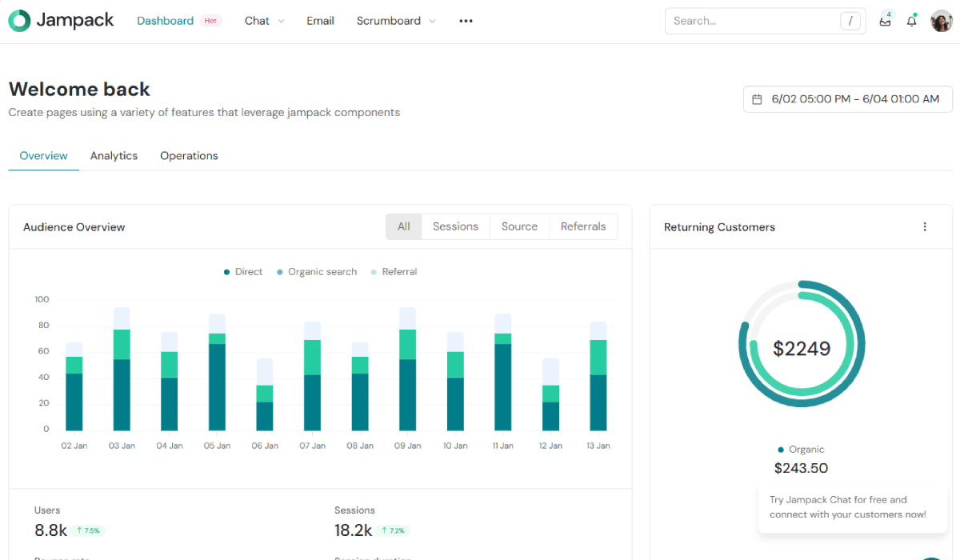Toggle the Referral legend item
Image resolution: width=960 pixels, height=560 pixels.
394,272
